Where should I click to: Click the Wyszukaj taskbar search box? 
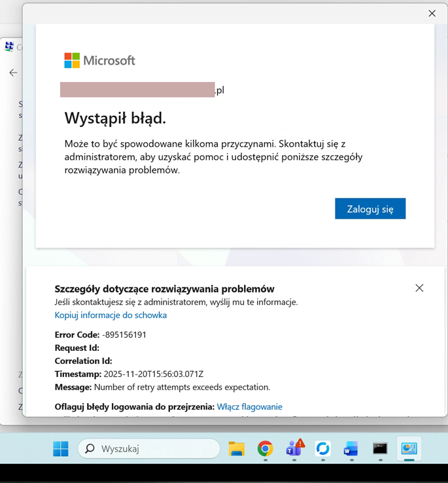(149, 448)
